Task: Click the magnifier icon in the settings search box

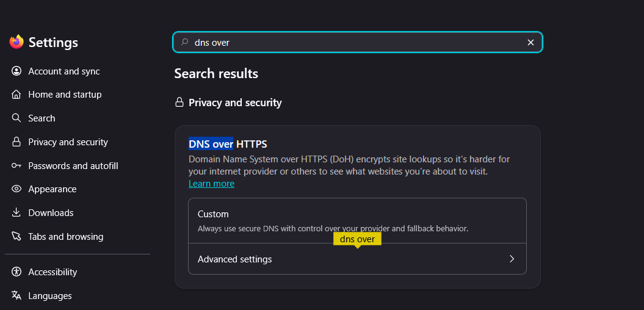Action: point(185,42)
